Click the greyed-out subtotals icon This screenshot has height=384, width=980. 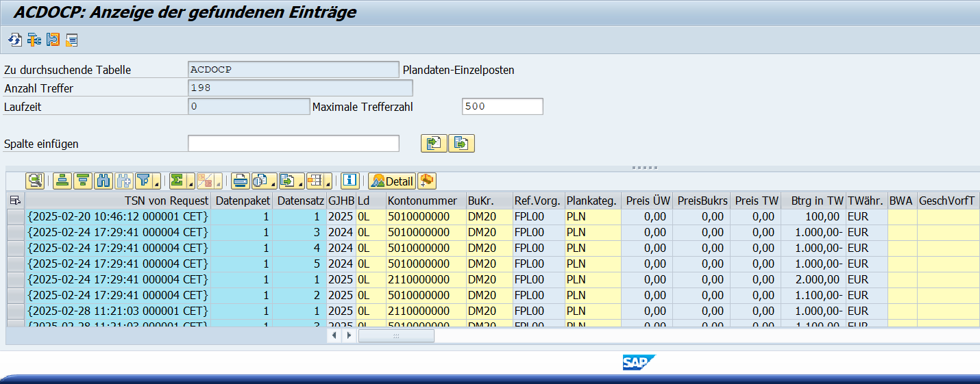(x=205, y=181)
